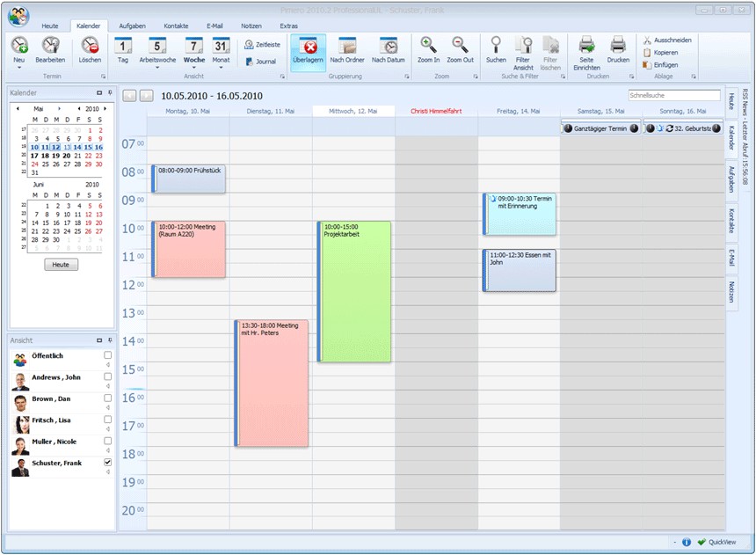Select the Löschen delete appointment icon
Image resolution: width=756 pixels, height=555 pixels.
(x=90, y=46)
